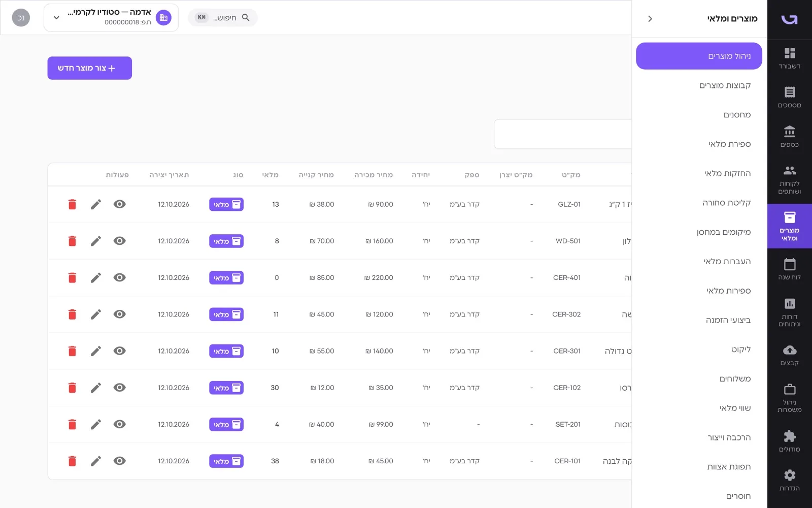Open שווי מלאי menu item
This screenshot has width=812, height=508.
[x=699, y=408]
